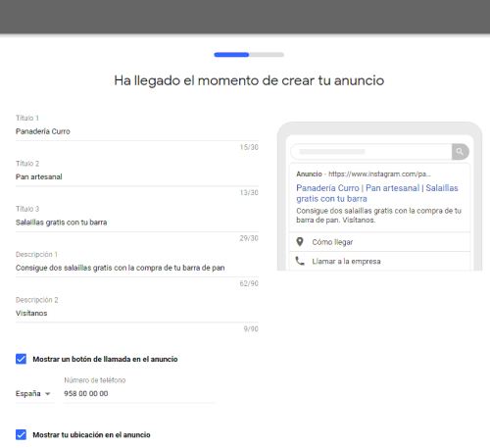Image resolution: width=490 pixels, height=448 pixels.
Task: Click the blue progress bar at top
Action: [231, 55]
